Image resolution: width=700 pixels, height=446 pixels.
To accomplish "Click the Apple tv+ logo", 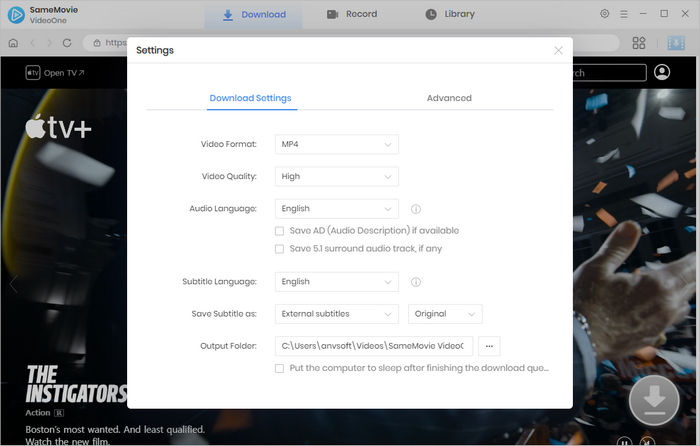I will pyautogui.click(x=58, y=127).
